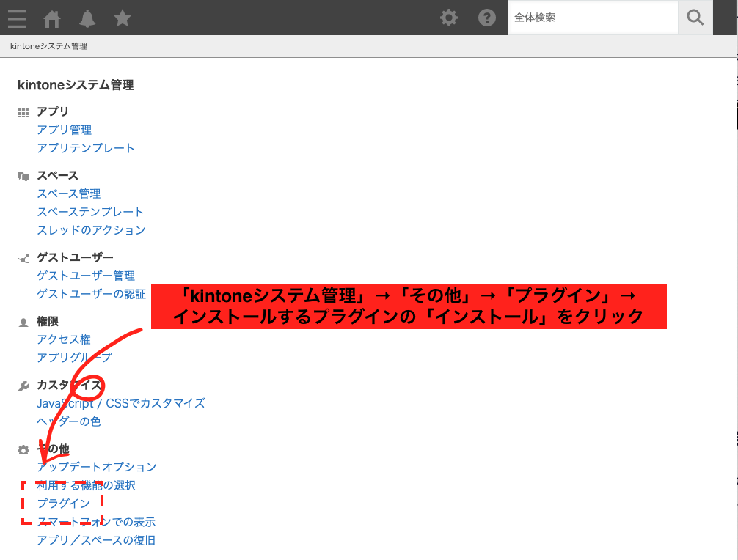Open the settings gear in header
This screenshot has width=738, height=560.
[x=448, y=18]
